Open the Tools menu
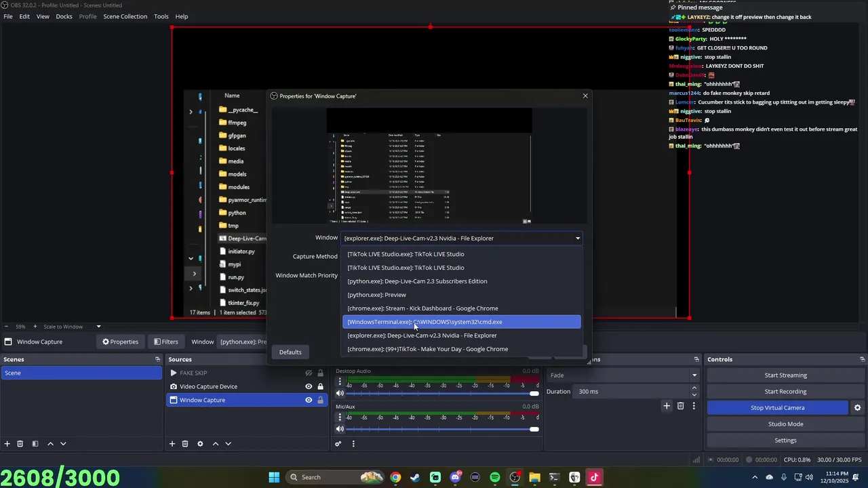 pyautogui.click(x=161, y=16)
